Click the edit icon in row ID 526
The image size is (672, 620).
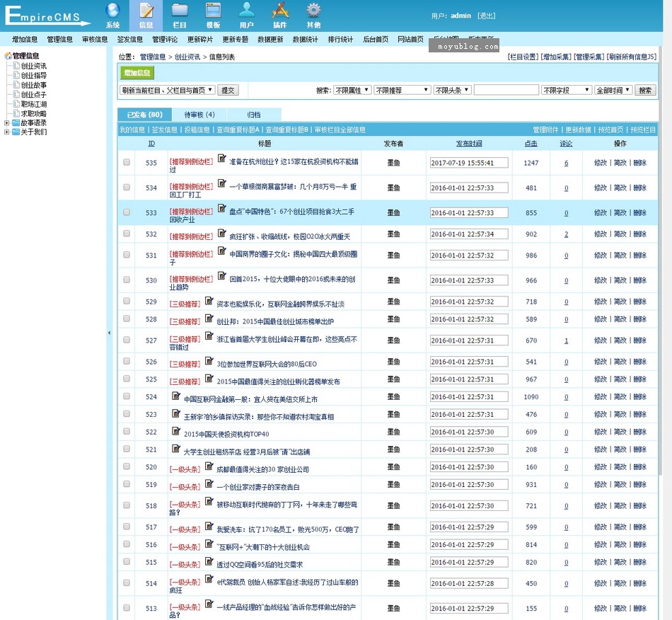[209, 360]
